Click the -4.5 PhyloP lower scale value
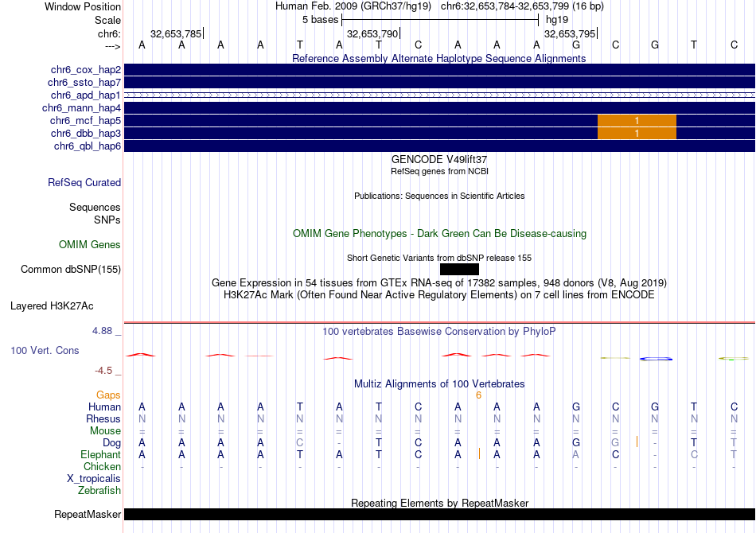This screenshot has height=533, width=756. [x=103, y=371]
